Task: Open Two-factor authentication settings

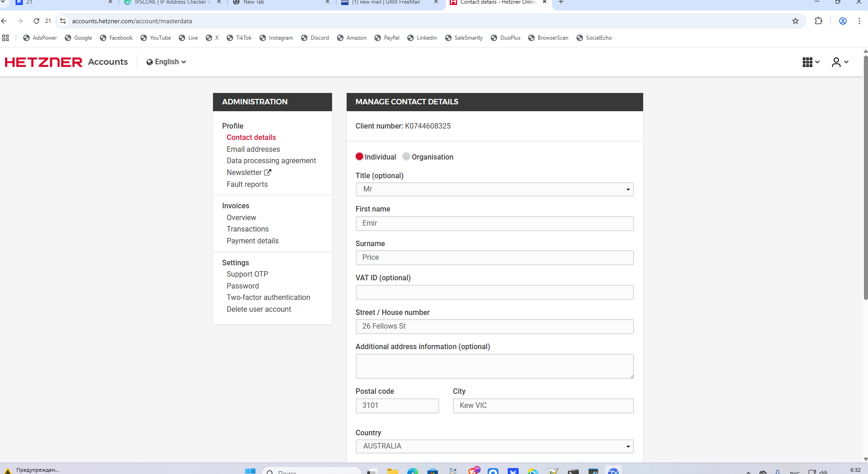Action: coord(268,297)
